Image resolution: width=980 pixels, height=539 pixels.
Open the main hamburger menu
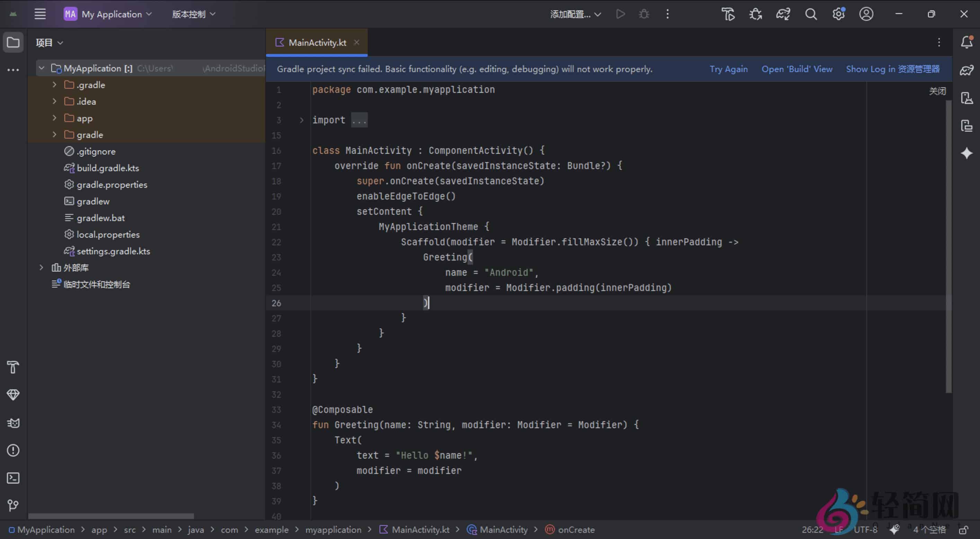40,14
